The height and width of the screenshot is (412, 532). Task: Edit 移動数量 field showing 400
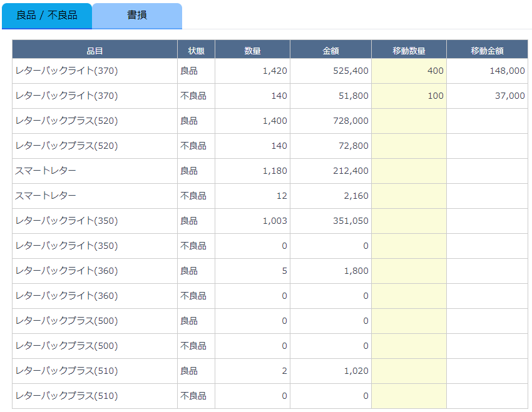point(409,71)
